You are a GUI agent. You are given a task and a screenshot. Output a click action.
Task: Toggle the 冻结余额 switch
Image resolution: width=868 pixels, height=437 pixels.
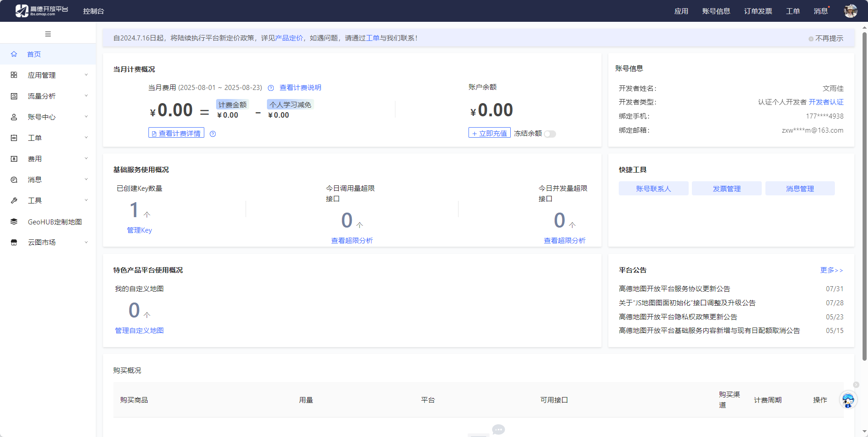(550, 134)
